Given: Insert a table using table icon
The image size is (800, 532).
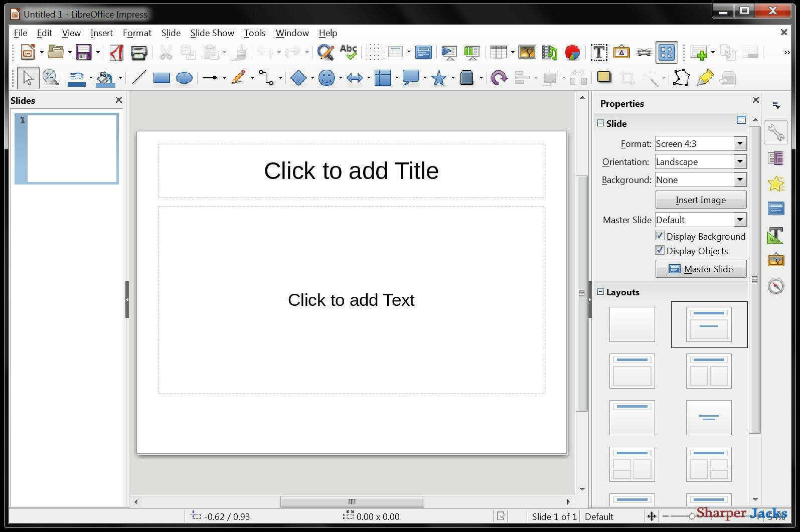Looking at the screenshot, I should (x=499, y=52).
